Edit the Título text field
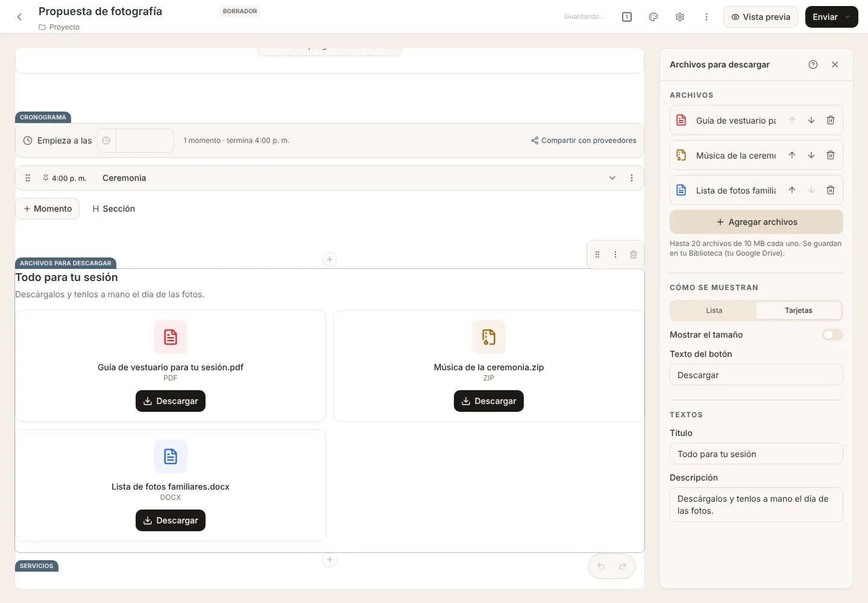 [756, 453]
